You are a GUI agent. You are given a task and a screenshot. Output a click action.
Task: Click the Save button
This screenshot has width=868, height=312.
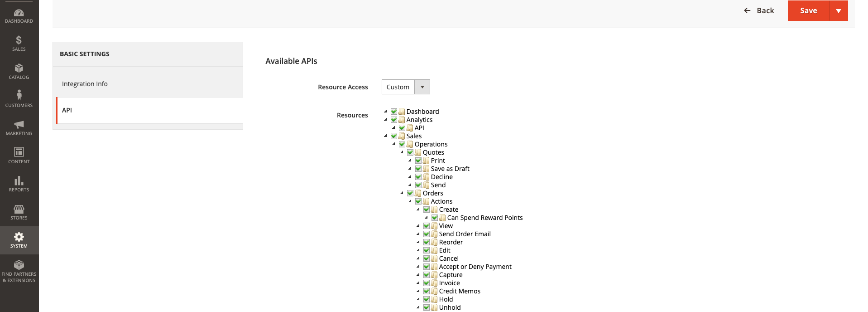tap(808, 10)
